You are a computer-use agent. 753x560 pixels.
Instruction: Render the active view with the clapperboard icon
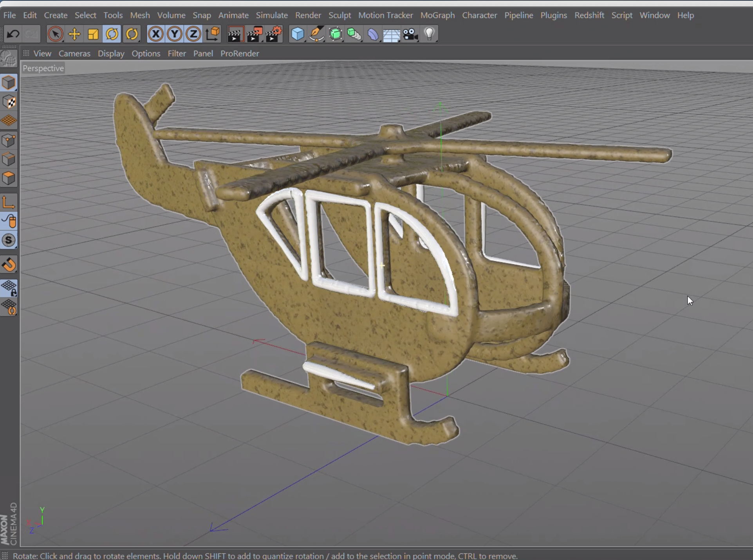[235, 34]
